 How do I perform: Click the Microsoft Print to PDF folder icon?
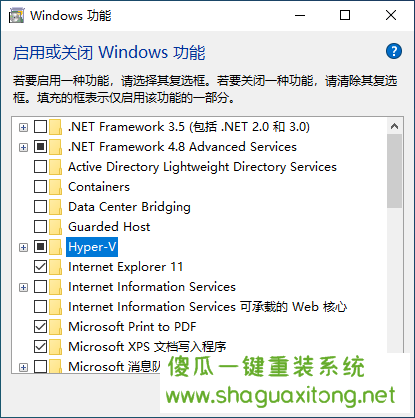point(56,327)
